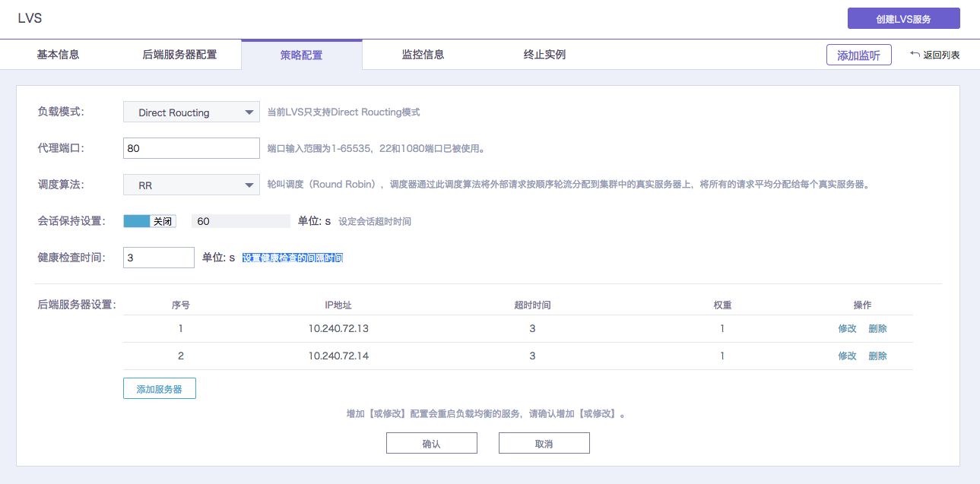Screen dimensions: 980x484
Task: Click the IP地址 column header
Action: [338, 305]
